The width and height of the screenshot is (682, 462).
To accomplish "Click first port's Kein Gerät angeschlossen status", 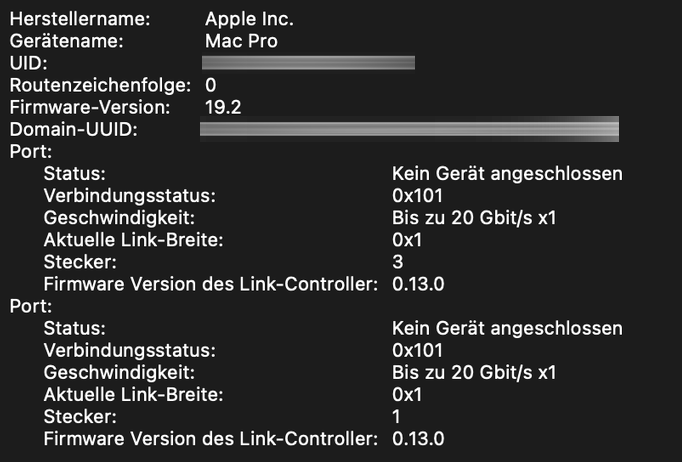I will click(x=507, y=174).
